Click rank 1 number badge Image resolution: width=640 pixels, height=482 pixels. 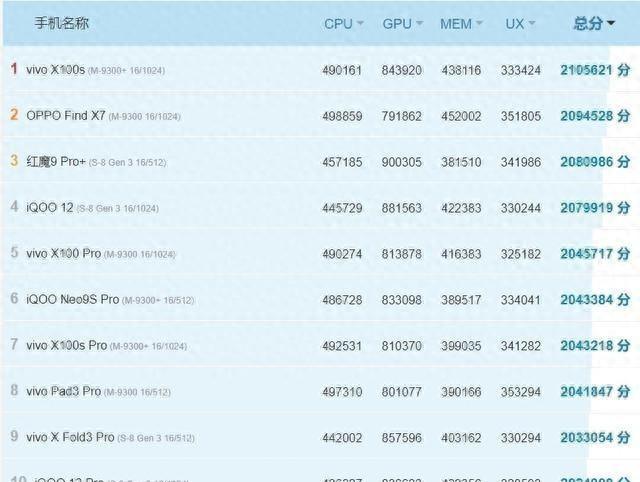pyautogui.click(x=14, y=69)
